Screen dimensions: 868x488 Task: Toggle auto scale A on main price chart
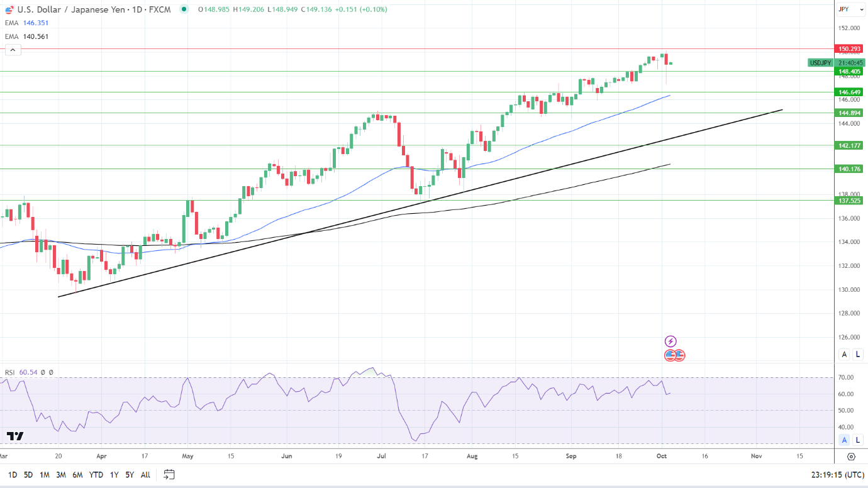click(844, 355)
